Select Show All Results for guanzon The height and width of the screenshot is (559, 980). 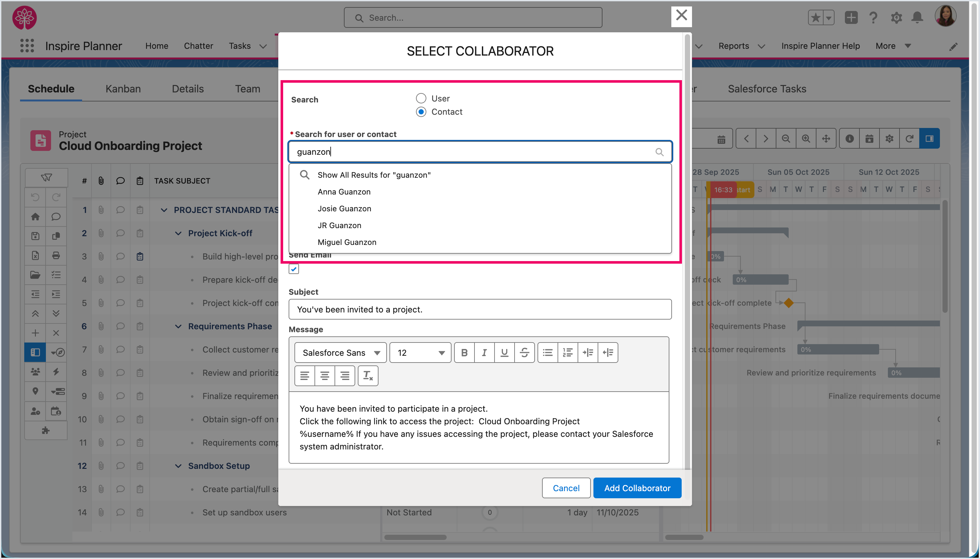(374, 175)
